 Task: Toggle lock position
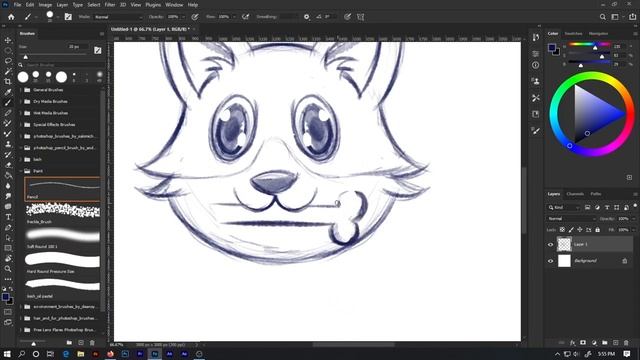[x=580, y=230]
